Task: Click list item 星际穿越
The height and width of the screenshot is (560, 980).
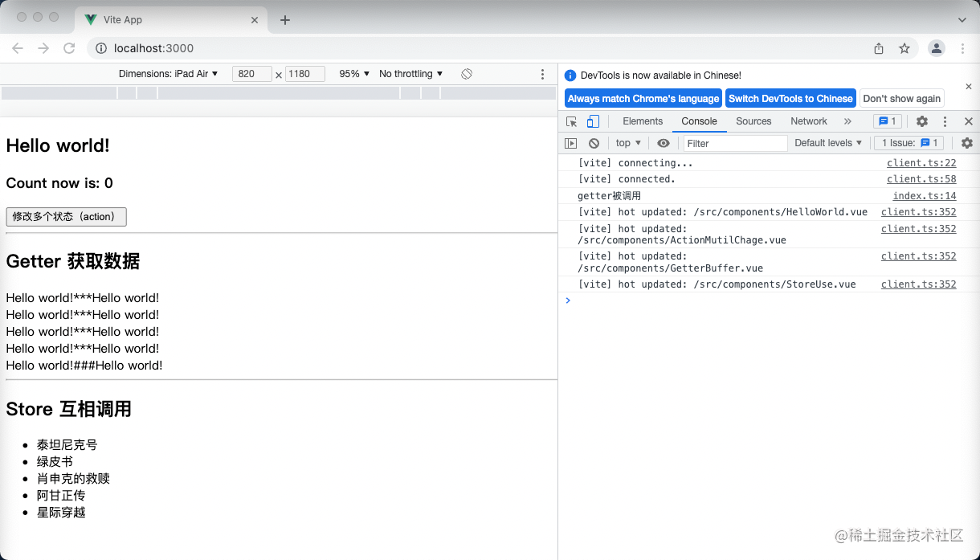Action: [61, 513]
